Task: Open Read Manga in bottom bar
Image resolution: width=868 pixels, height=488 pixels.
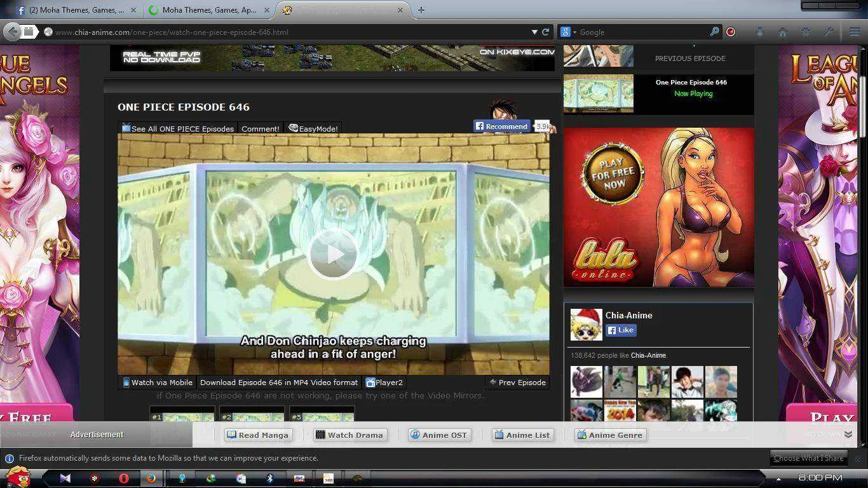Action: (258, 435)
